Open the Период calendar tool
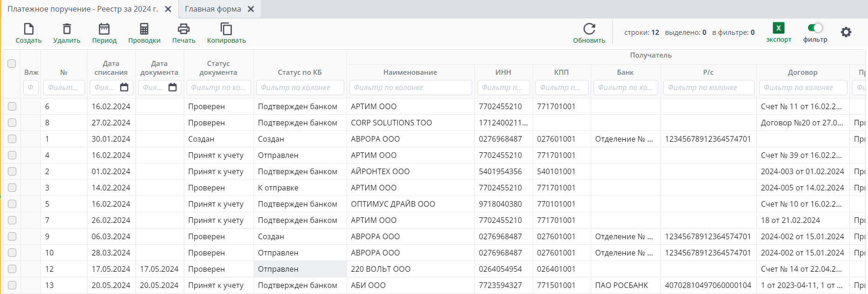Image resolution: width=868 pixels, height=294 pixels. (x=104, y=29)
